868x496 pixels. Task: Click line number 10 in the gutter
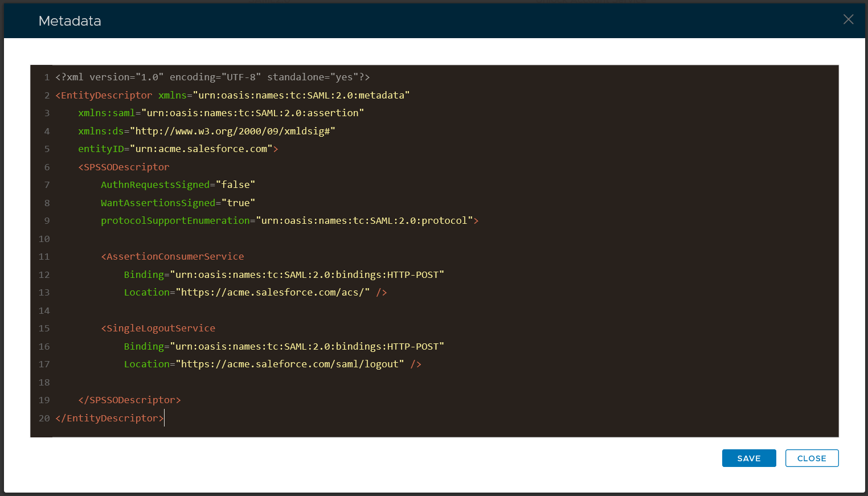[44, 239]
